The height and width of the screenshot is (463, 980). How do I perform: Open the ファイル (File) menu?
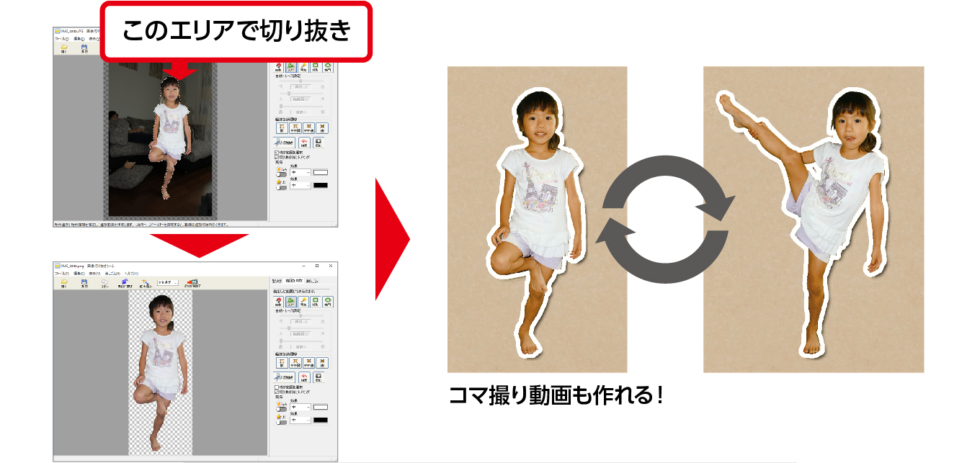(x=62, y=274)
